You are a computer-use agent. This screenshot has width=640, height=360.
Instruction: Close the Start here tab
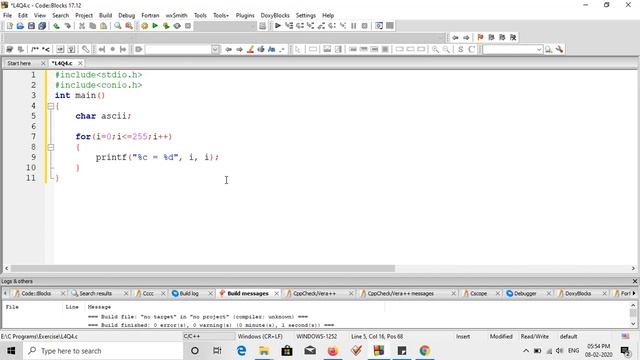click(43, 63)
